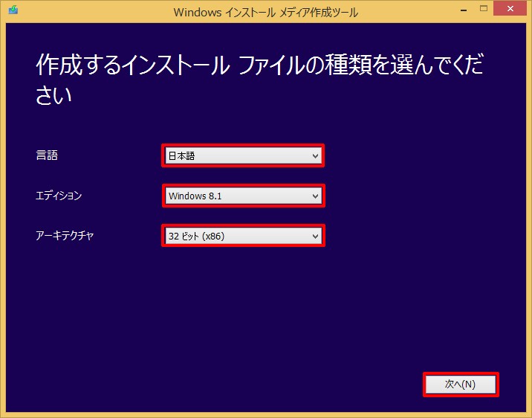Open the エディション dropdown showing Windows 8.1
This screenshot has width=532, height=418.
[243, 196]
